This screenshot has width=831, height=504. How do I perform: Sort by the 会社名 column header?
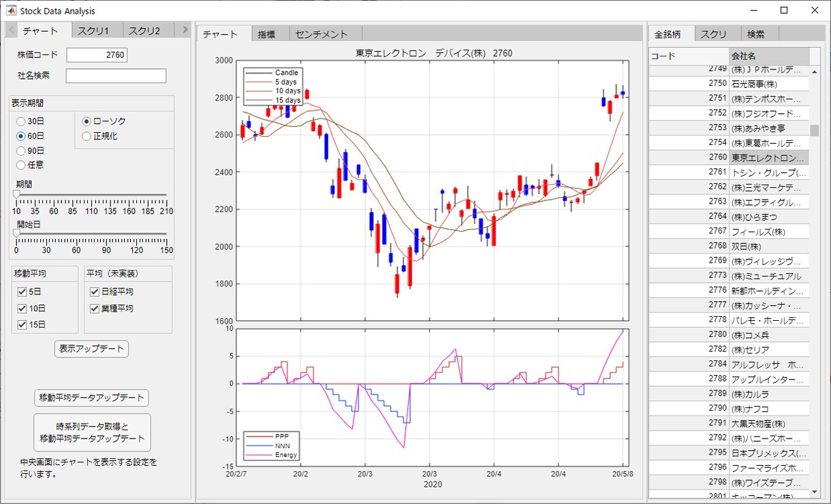(768, 56)
